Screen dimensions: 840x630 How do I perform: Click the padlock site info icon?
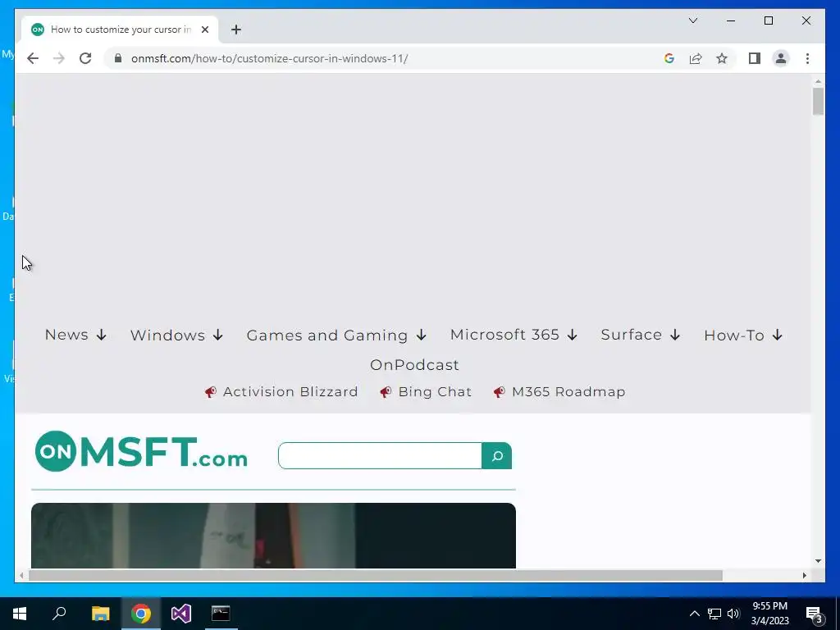click(118, 58)
